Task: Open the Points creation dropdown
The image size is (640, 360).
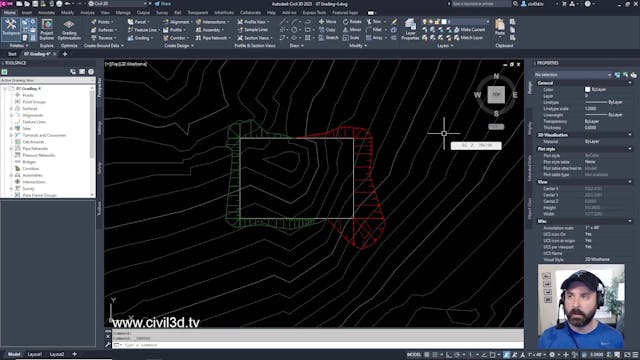Action: tap(103, 22)
